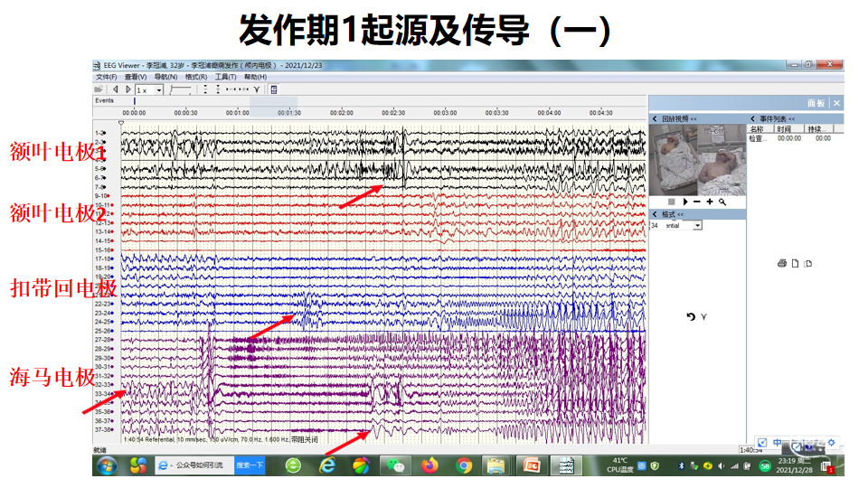Click the time scale ruler icon
The width and height of the screenshot is (868, 488).
point(181,89)
